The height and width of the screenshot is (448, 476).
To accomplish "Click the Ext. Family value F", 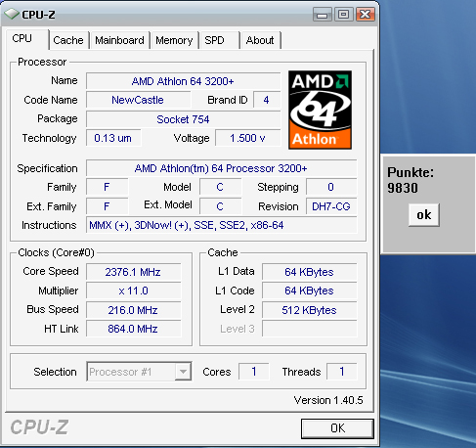I will pyautogui.click(x=107, y=206).
